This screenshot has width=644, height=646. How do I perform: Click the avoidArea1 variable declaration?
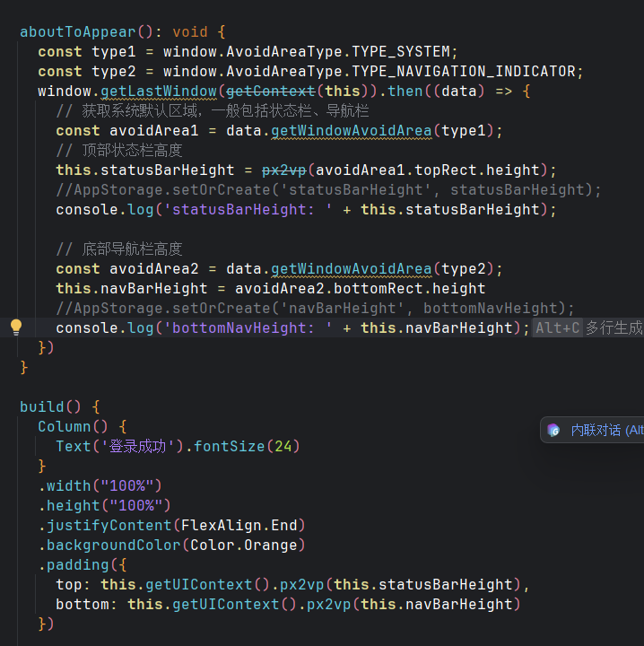click(x=154, y=131)
